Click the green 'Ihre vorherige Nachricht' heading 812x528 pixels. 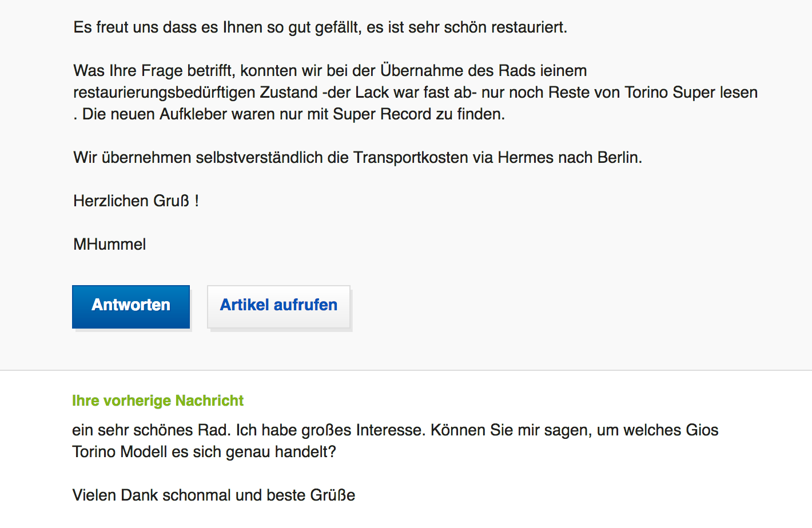click(x=158, y=401)
